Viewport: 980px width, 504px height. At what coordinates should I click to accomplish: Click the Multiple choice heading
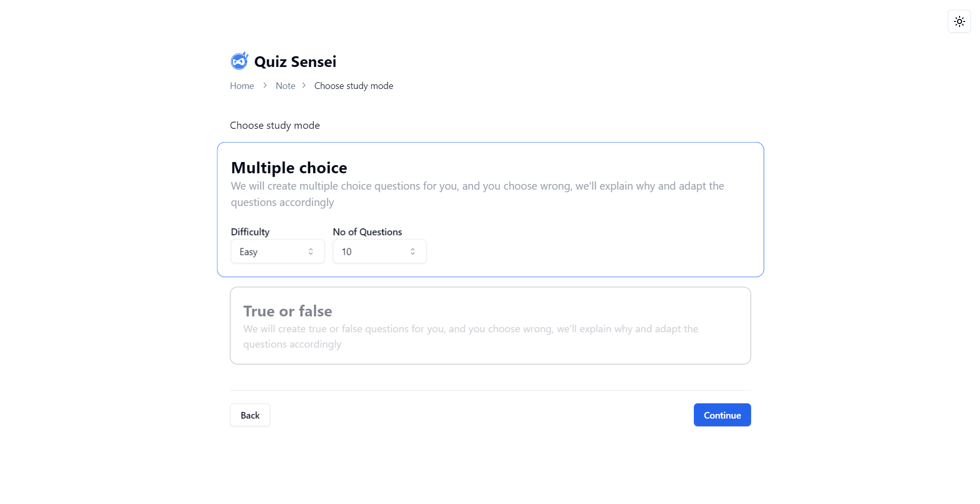pyautogui.click(x=289, y=168)
